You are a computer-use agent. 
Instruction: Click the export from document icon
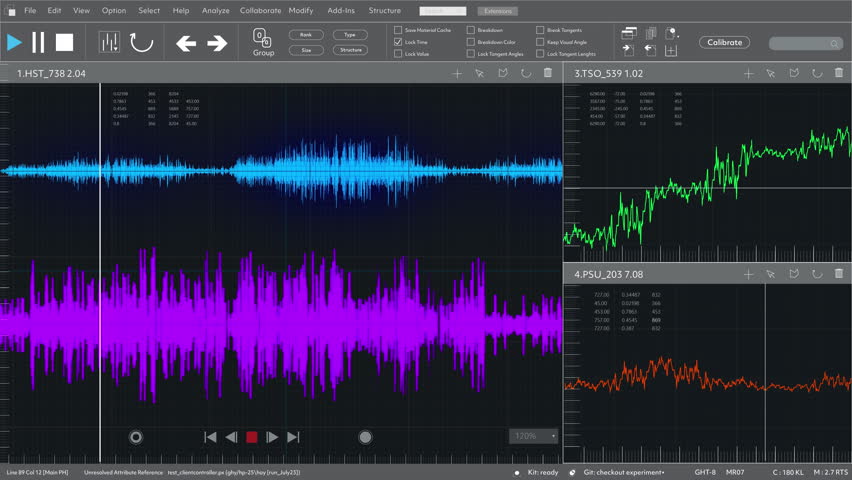pyautogui.click(x=650, y=51)
